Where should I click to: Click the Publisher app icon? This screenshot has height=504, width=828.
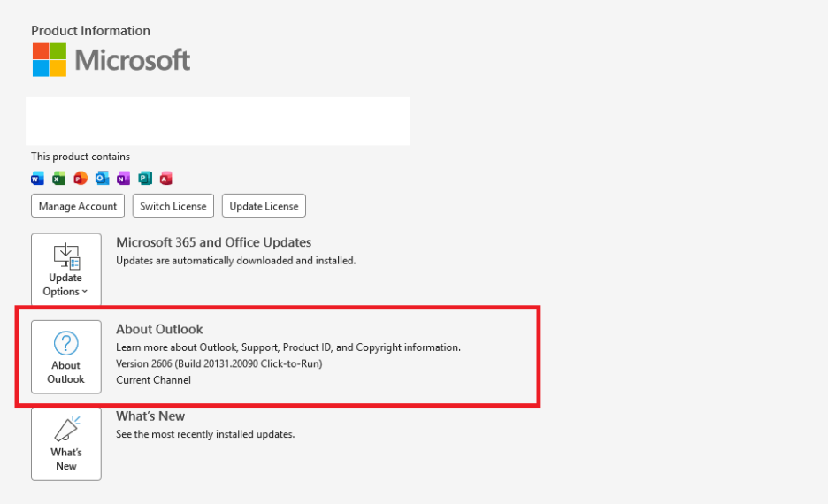[x=145, y=179]
